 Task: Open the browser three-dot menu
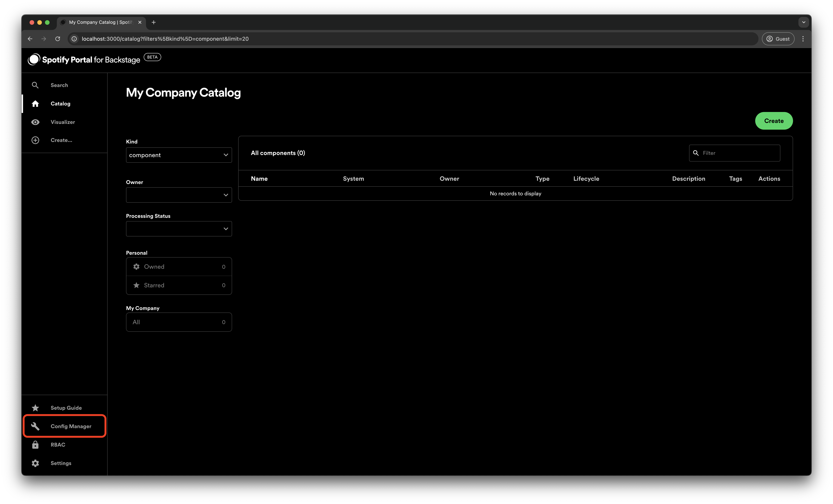(803, 39)
